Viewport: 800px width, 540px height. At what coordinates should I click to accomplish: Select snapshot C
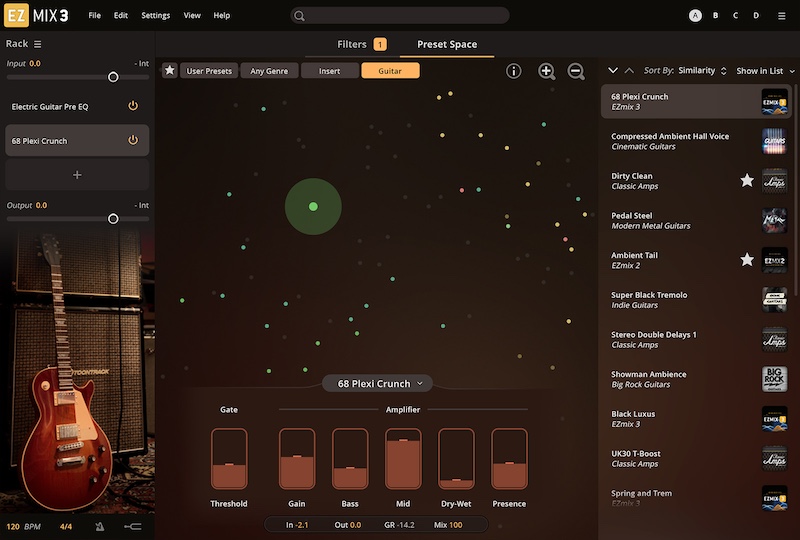pos(735,16)
